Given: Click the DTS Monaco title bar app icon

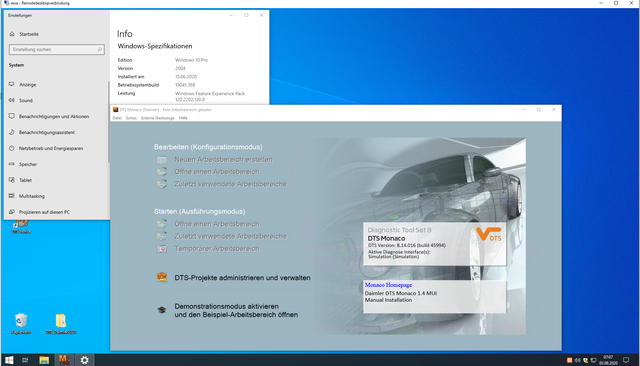Looking at the screenshot, I should click(116, 110).
